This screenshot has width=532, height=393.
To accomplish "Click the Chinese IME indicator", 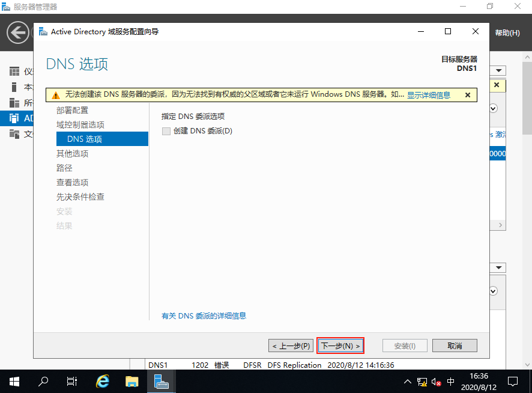I will [x=450, y=382].
